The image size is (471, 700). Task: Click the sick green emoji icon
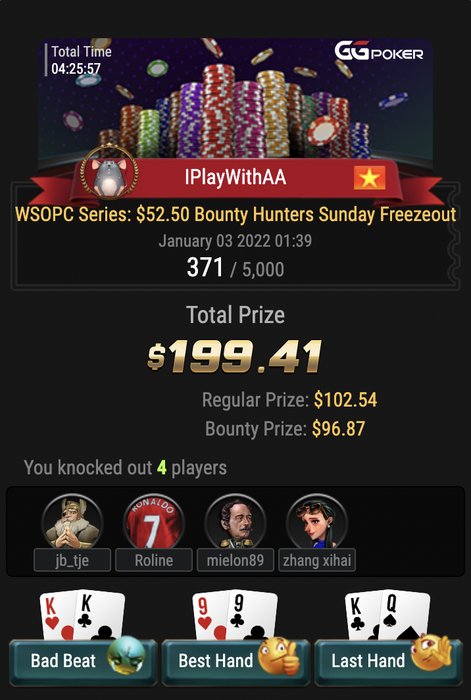click(126, 654)
